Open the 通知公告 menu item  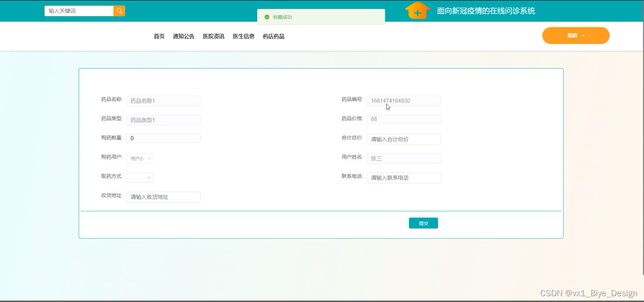[183, 36]
